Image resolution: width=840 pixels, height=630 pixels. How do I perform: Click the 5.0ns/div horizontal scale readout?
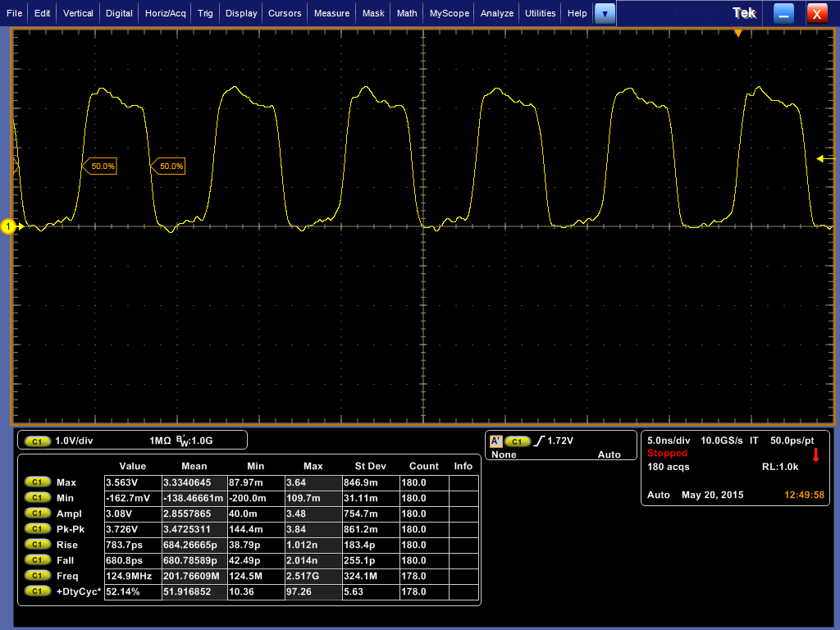pyautogui.click(x=669, y=441)
